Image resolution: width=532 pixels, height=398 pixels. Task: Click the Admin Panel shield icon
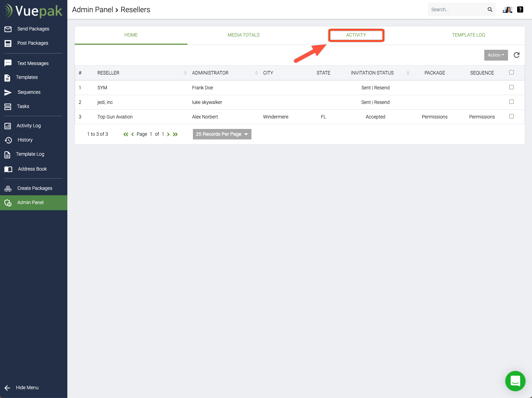(8, 203)
